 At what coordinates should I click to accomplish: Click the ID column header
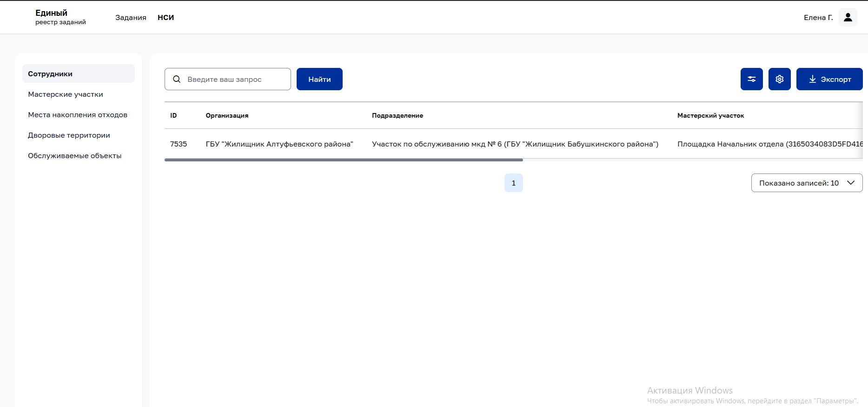173,115
